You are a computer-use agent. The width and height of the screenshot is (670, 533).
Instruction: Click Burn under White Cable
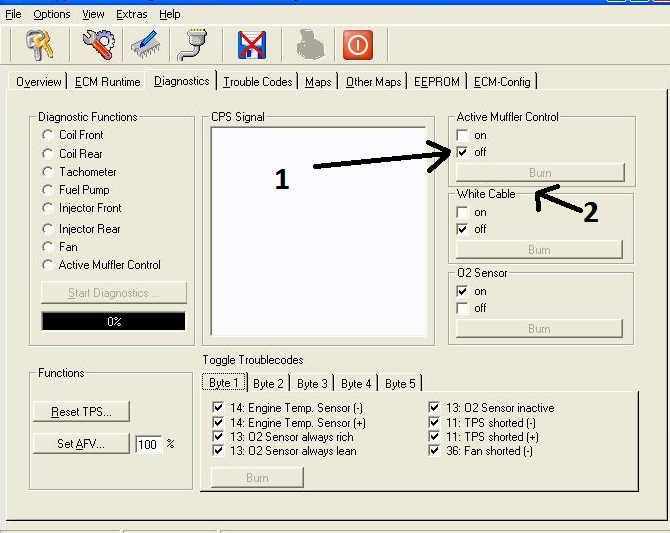(x=539, y=250)
